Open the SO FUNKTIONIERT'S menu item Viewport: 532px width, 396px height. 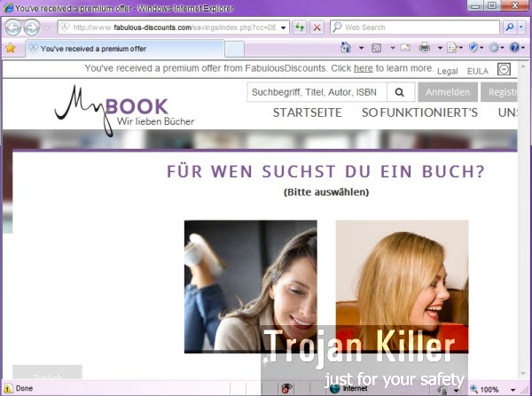coord(419,113)
